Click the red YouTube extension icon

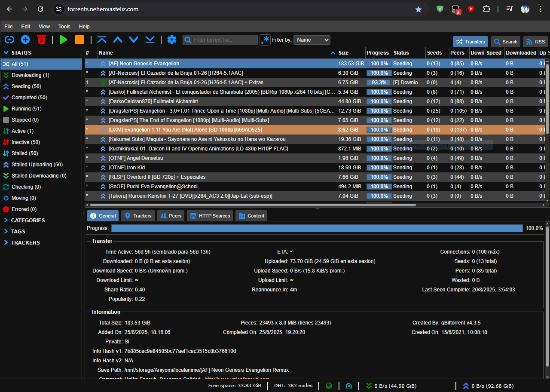tap(471, 9)
